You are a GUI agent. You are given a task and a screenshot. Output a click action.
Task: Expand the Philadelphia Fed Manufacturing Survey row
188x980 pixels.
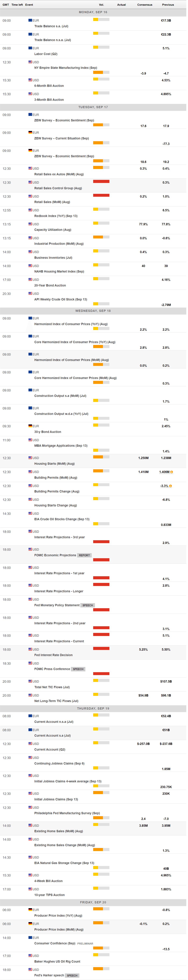pos(67,813)
